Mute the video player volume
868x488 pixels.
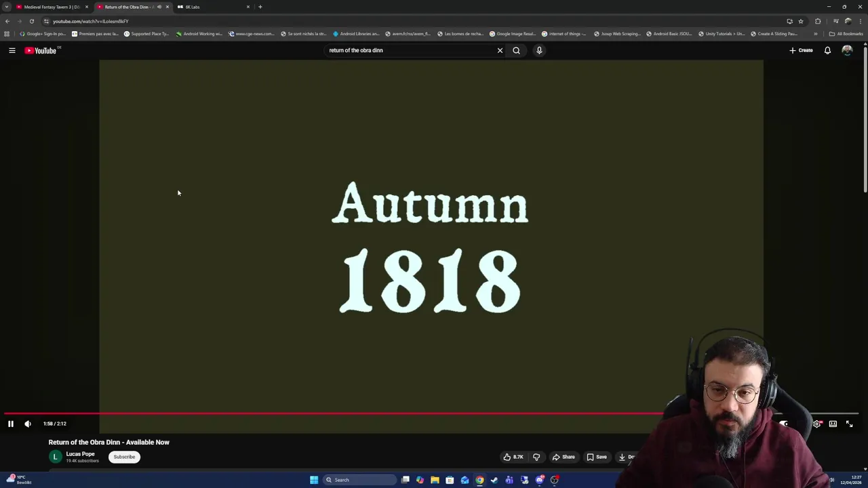[x=28, y=424]
